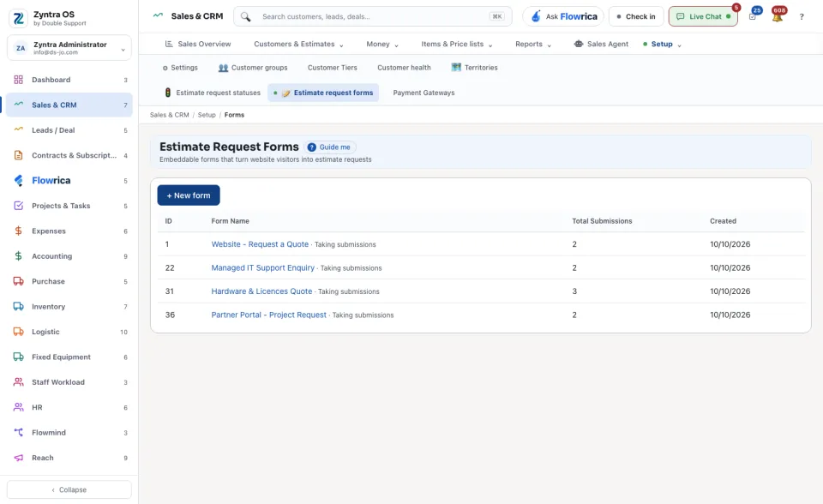Open the Customer health sub-tab
823x504 pixels.
point(404,68)
